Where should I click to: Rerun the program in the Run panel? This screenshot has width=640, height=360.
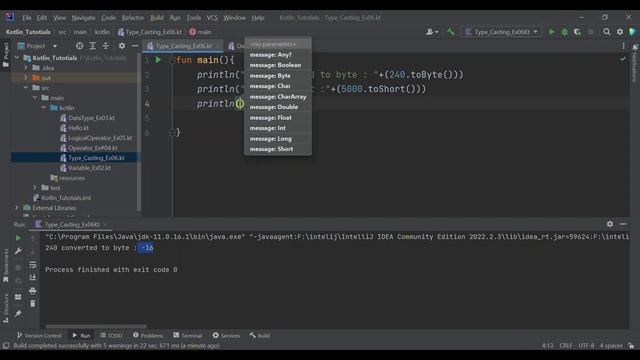[x=18, y=238]
